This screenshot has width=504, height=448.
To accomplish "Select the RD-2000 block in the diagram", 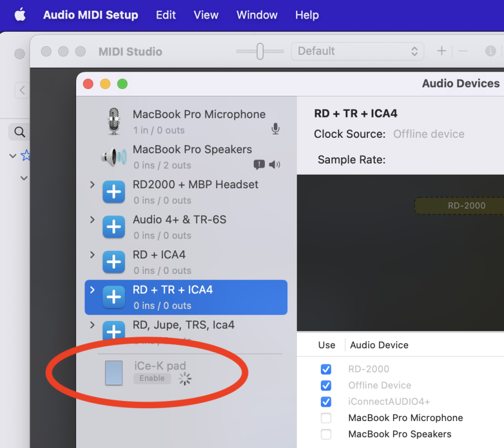I will 460,206.
